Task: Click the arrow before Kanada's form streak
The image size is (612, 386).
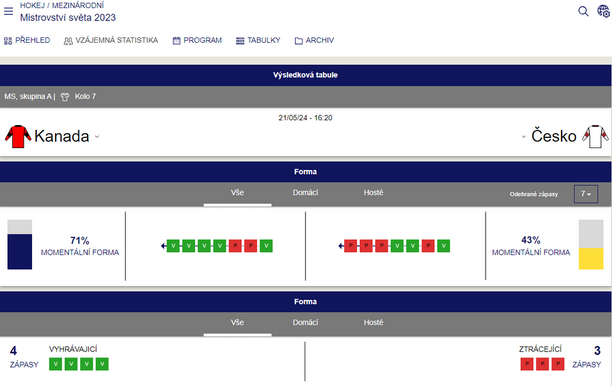Action: 164,246
